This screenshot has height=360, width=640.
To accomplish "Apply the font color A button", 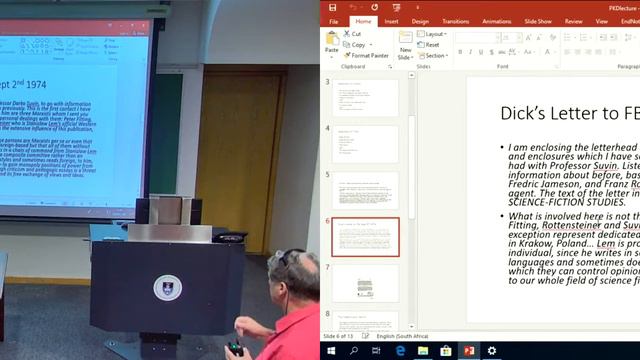I will click(x=547, y=52).
